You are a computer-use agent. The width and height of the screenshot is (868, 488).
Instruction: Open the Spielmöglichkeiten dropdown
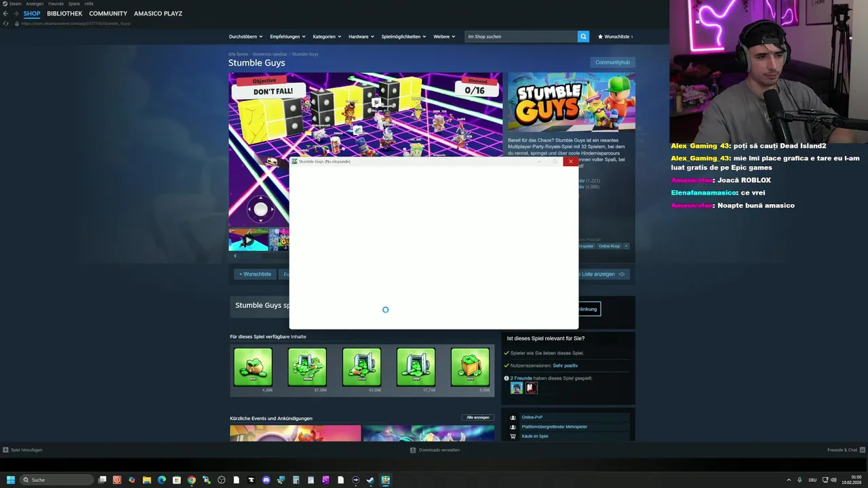coord(403,37)
